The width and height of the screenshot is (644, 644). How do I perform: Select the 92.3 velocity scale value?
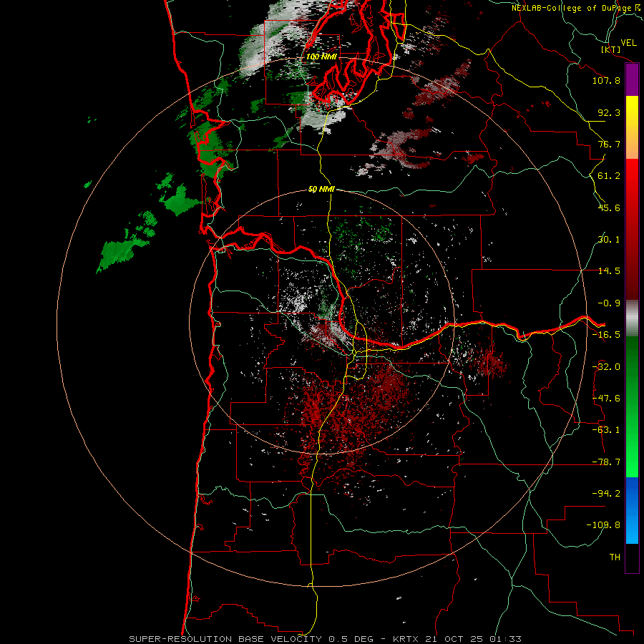tap(609, 112)
